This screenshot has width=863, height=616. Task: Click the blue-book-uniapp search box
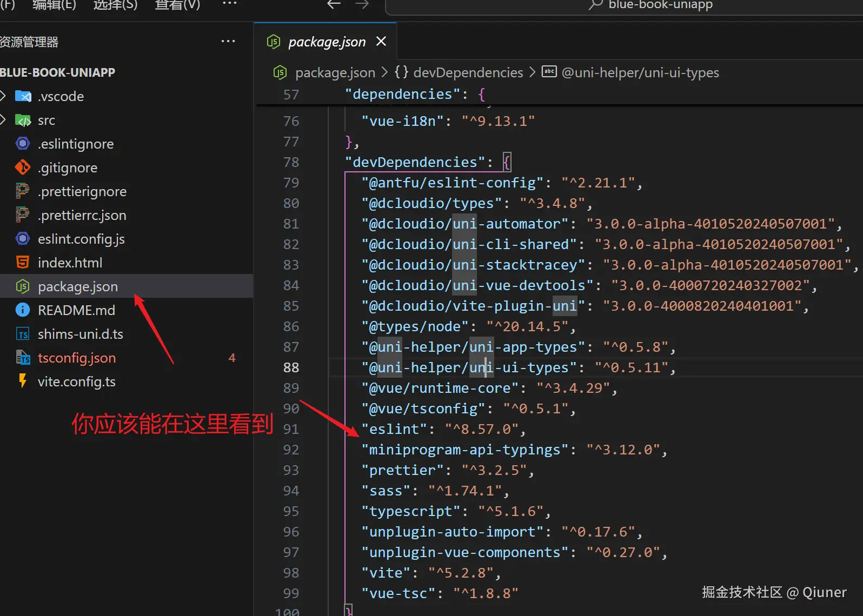pyautogui.click(x=624, y=5)
